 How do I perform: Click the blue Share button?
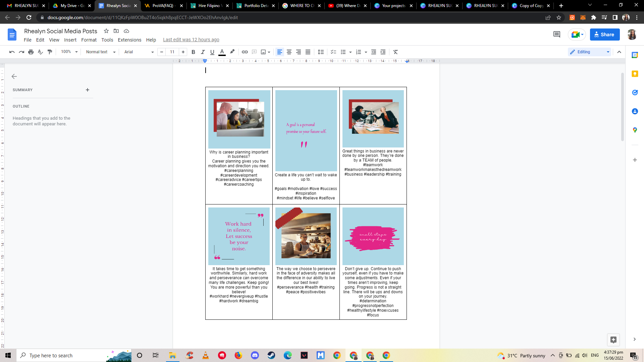point(604,35)
